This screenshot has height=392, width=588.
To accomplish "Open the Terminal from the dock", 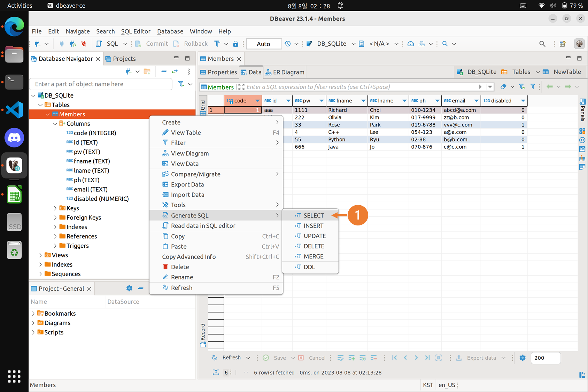I will 14,82.
